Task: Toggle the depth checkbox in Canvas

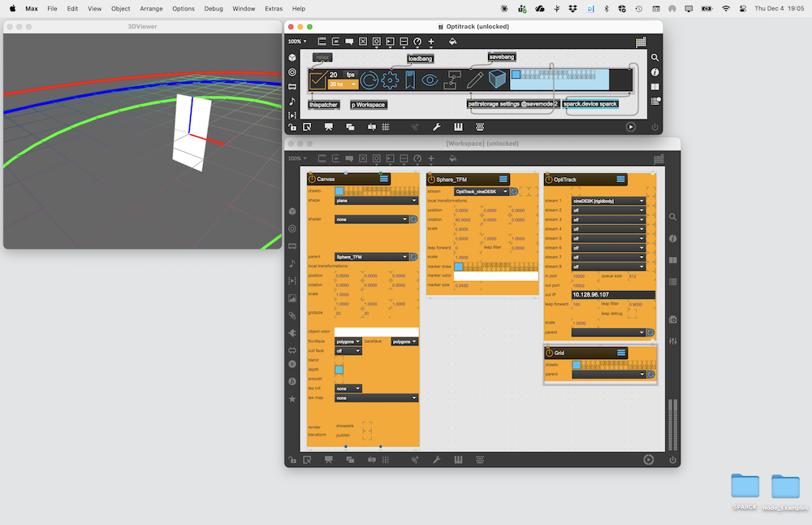Action: tap(339, 370)
